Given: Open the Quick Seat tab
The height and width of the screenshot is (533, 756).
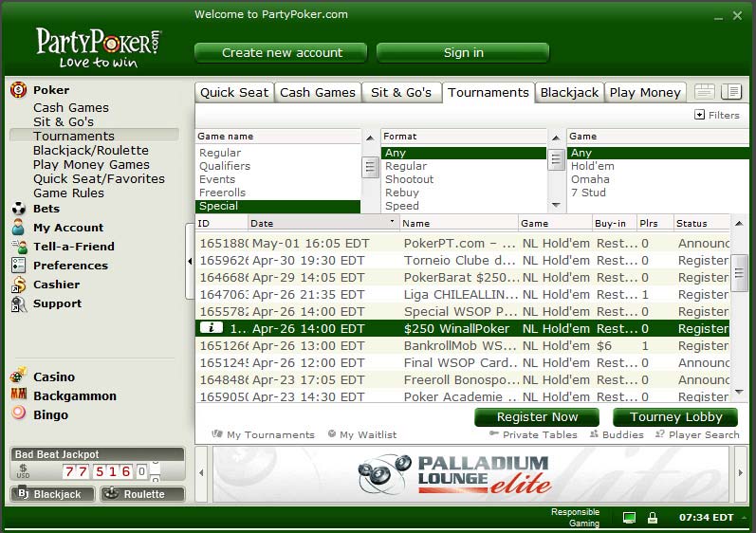Looking at the screenshot, I should [x=234, y=92].
